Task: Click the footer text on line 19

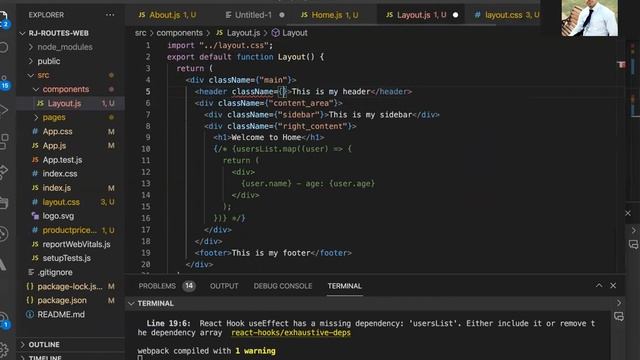Action: pyautogui.click(x=271, y=253)
